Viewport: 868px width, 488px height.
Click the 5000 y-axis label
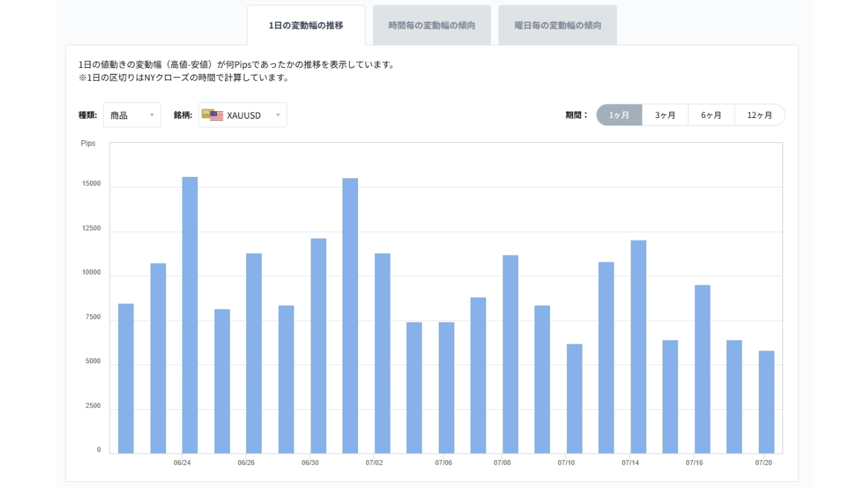pos(92,361)
